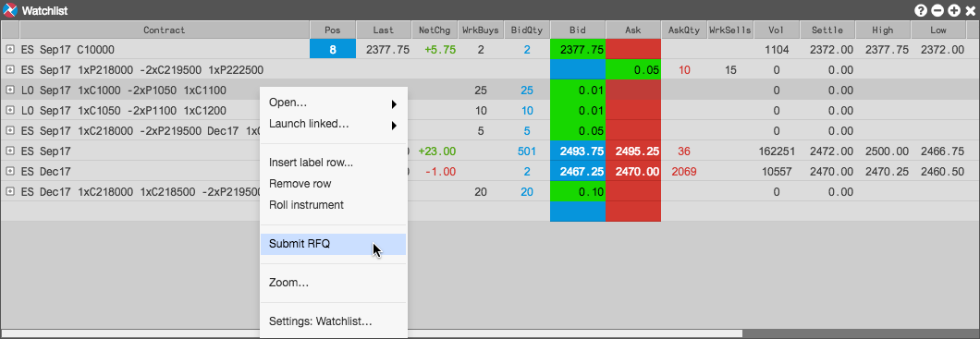Select Submit RFQ menu entry
The width and height of the screenshot is (980, 339).
(x=334, y=244)
